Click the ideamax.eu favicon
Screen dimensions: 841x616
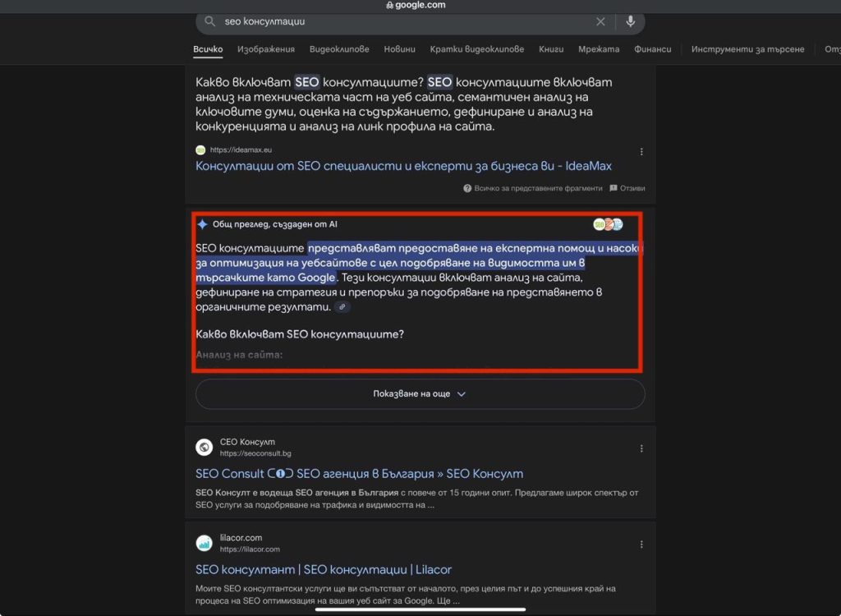200,150
